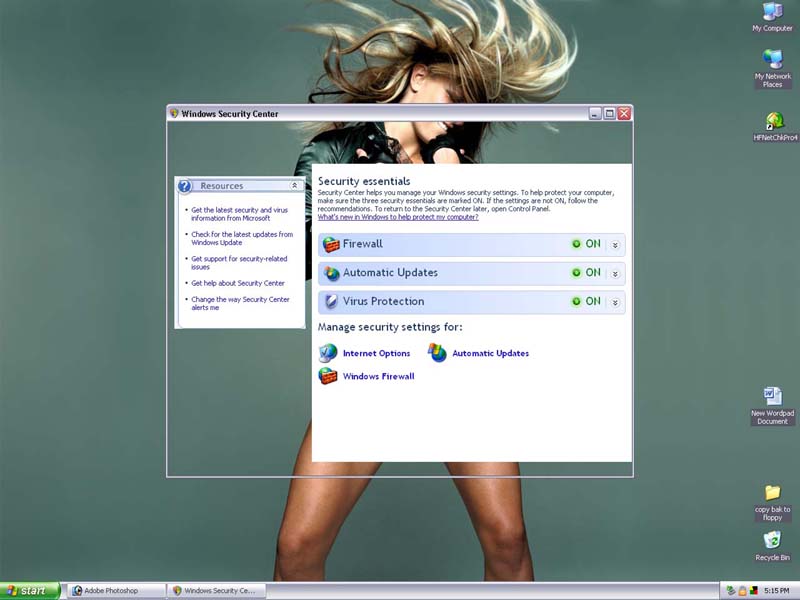
Task: Expand the Virus Protection section details
Action: pos(615,303)
